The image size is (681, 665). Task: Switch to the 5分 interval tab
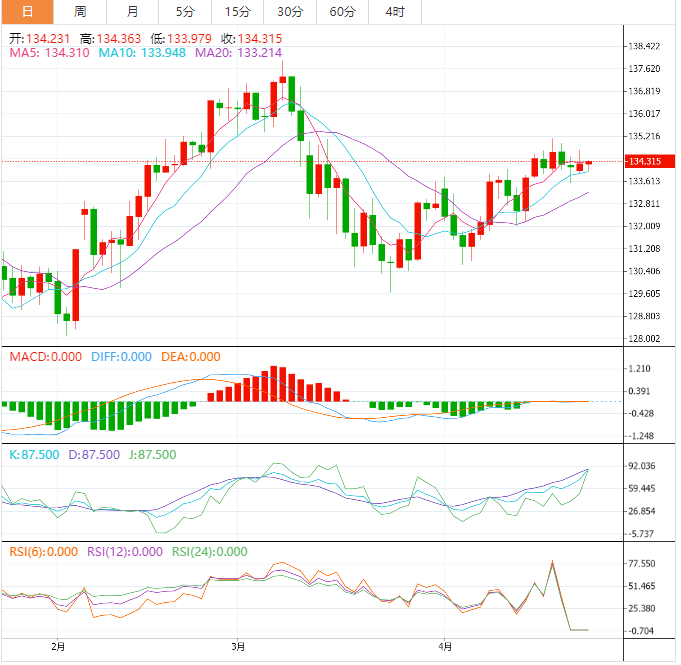pyautogui.click(x=185, y=12)
